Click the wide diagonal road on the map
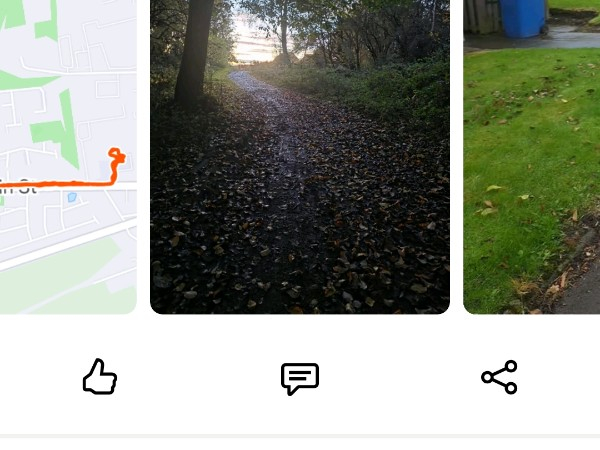Screen dimensions: 600x450 pyautogui.click(x=68, y=244)
